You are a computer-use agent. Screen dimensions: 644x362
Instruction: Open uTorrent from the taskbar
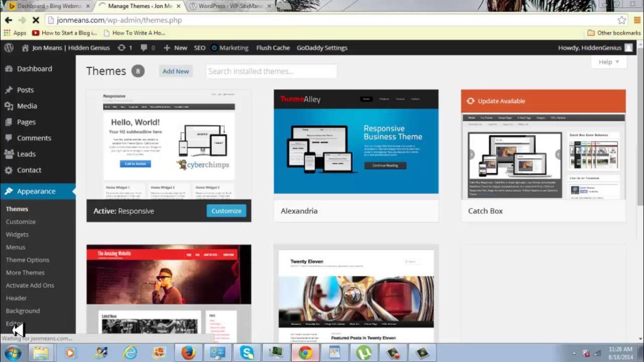tap(364, 353)
